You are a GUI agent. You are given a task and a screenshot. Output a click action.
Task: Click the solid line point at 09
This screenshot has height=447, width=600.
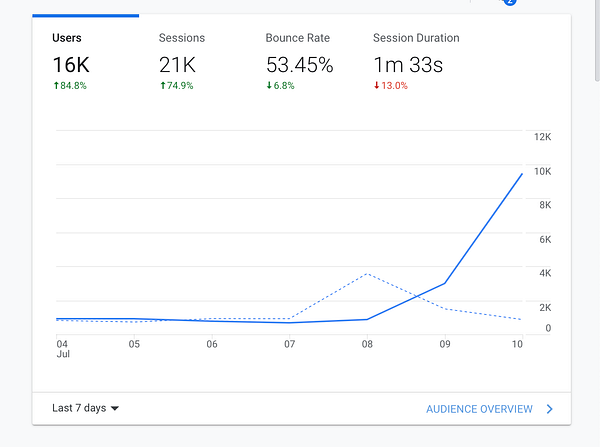(445, 283)
